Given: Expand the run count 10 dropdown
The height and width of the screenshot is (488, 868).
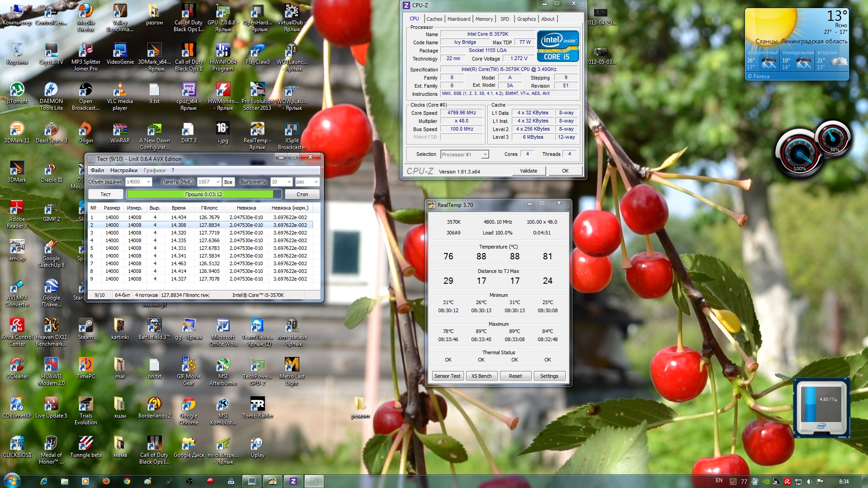Looking at the screenshot, I should tap(289, 182).
